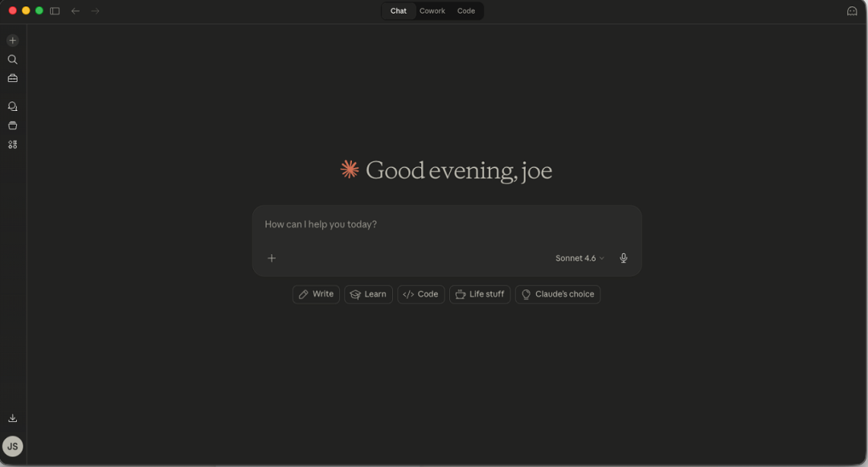Open chats list via speech bubble sidebar icon
This screenshot has width=868, height=467.
tap(13, 106)
